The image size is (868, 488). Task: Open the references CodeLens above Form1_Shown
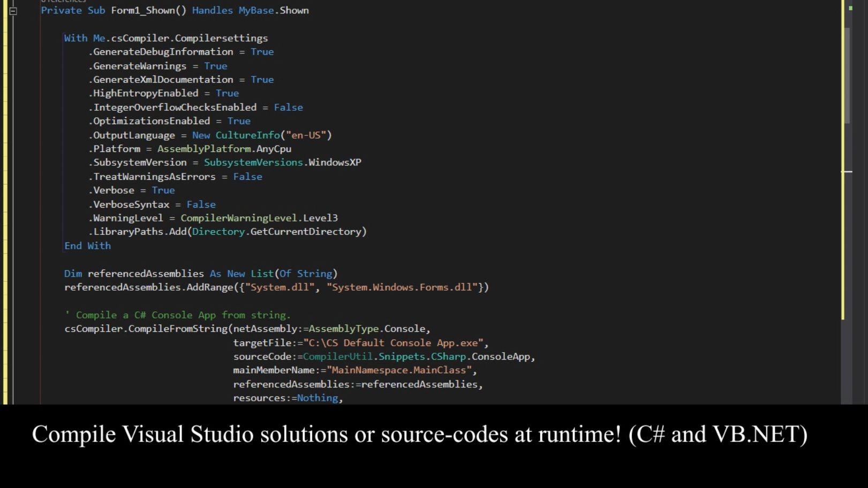click(64, 2)
